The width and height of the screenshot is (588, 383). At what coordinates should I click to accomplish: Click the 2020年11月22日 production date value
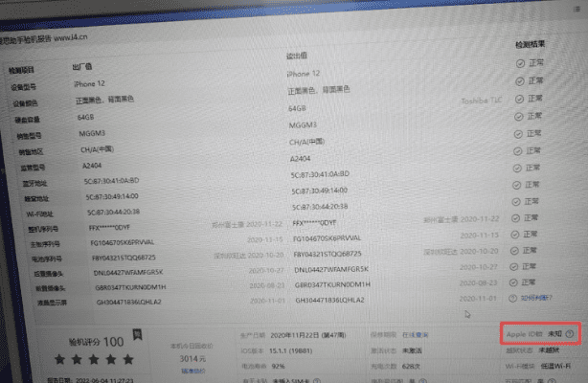click(307, 335)
